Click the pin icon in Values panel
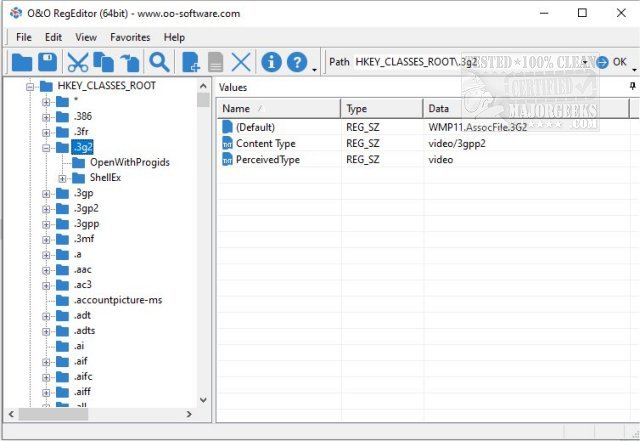 click(x=632, y=86)
